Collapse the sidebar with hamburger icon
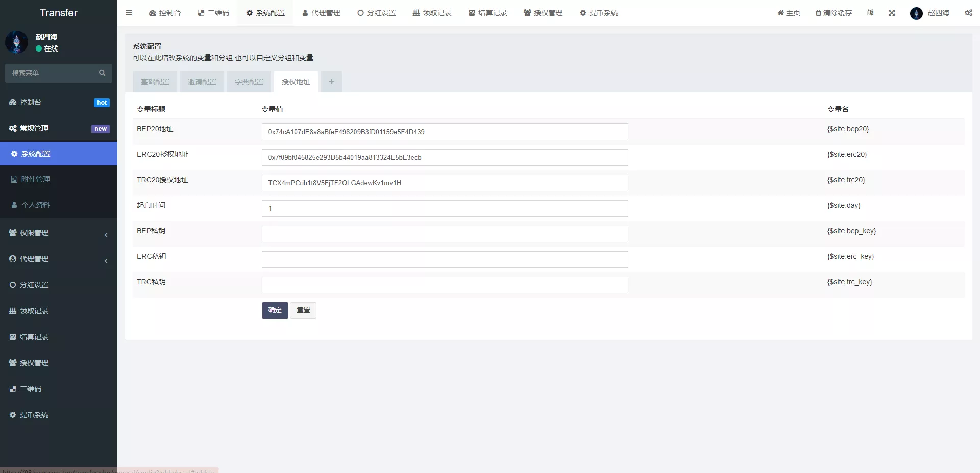This screenshot has height=473, width=980. click(x=129, y=13)
